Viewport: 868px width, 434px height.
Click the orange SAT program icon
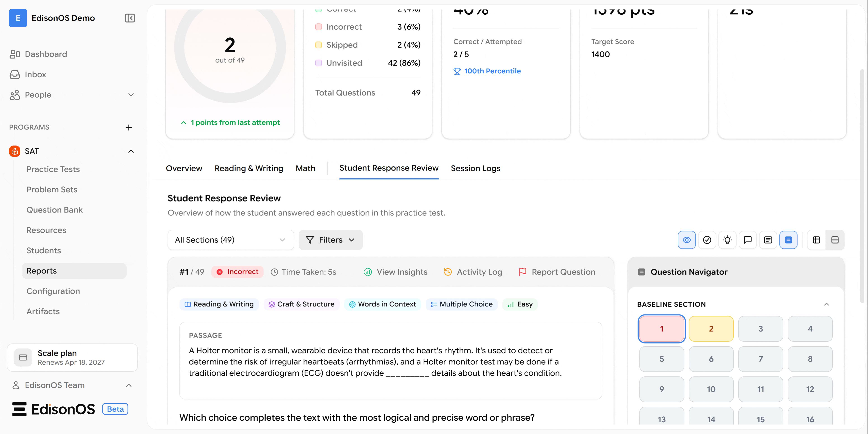click(14, 151)
